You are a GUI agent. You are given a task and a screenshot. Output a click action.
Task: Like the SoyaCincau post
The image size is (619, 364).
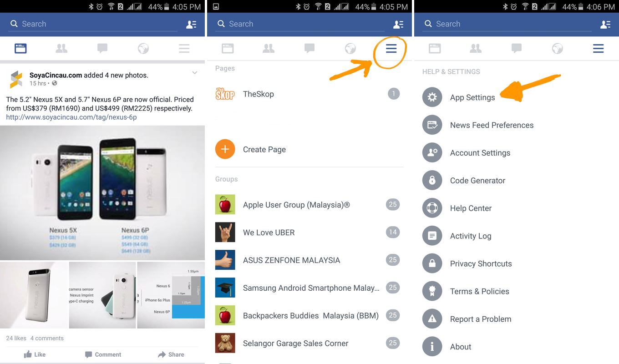point(35,354)
